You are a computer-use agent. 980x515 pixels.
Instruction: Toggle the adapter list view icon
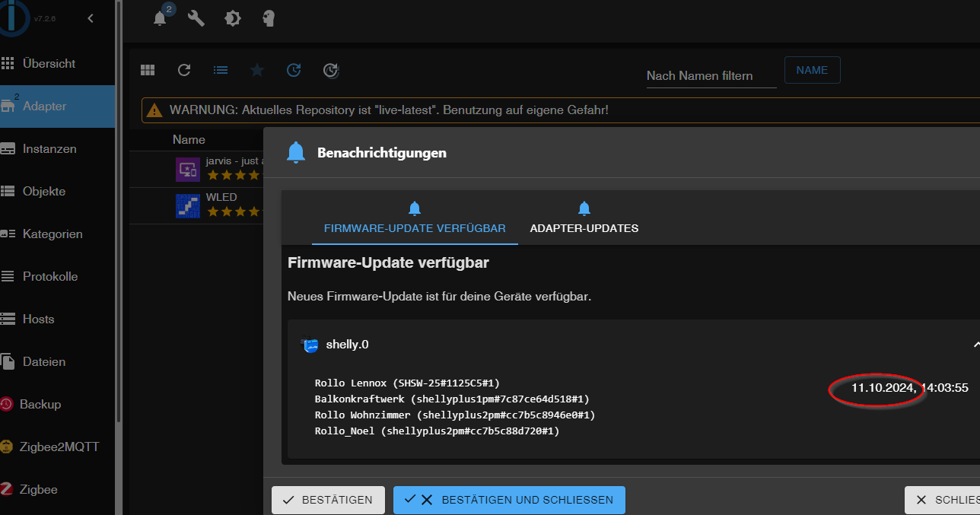[x=221, y=70]
